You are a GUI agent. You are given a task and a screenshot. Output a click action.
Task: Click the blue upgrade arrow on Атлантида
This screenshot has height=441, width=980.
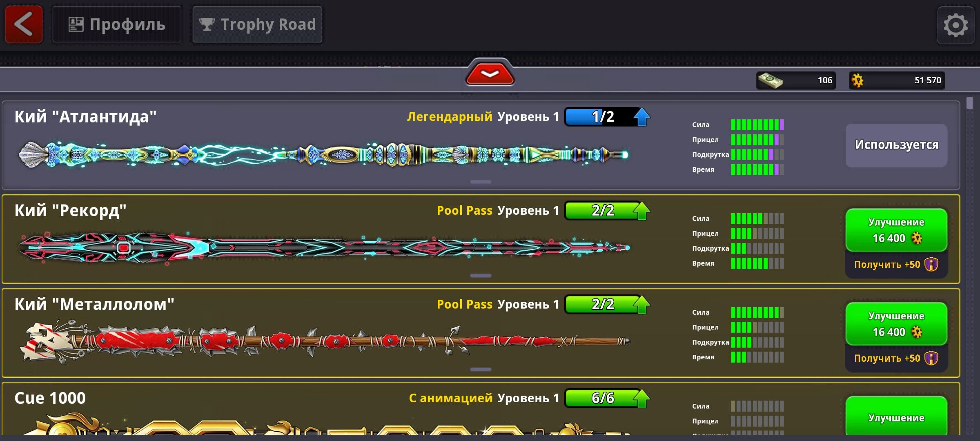tap(641, 117)
